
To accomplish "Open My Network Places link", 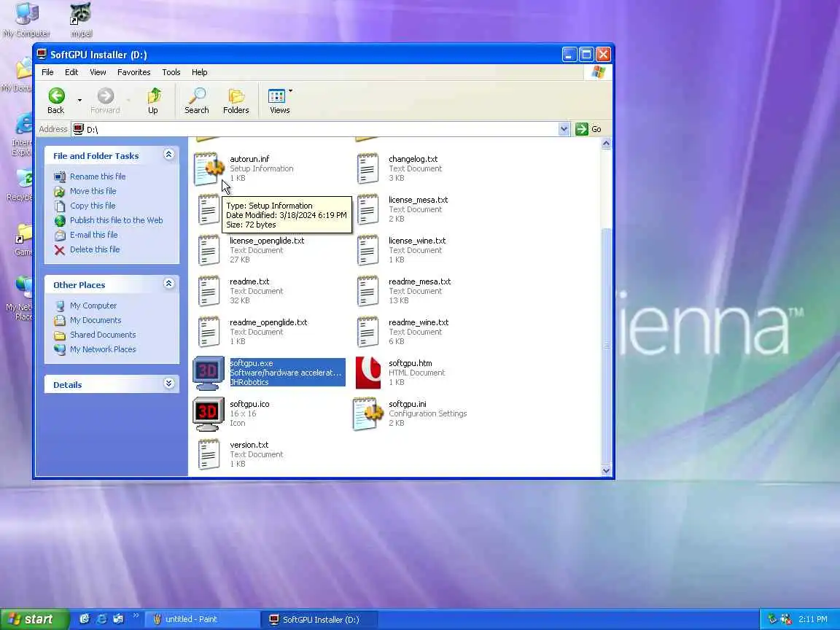I will click(x=103, y=349).
